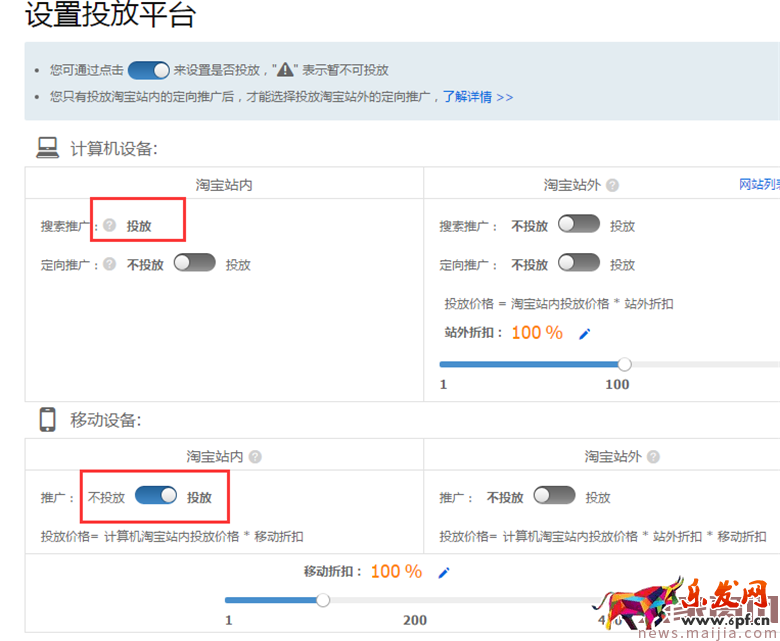Turn off the mobile 淘宝站内 推广 toggle
Viewport: 780px width, 641px height.
click(155, 496)
